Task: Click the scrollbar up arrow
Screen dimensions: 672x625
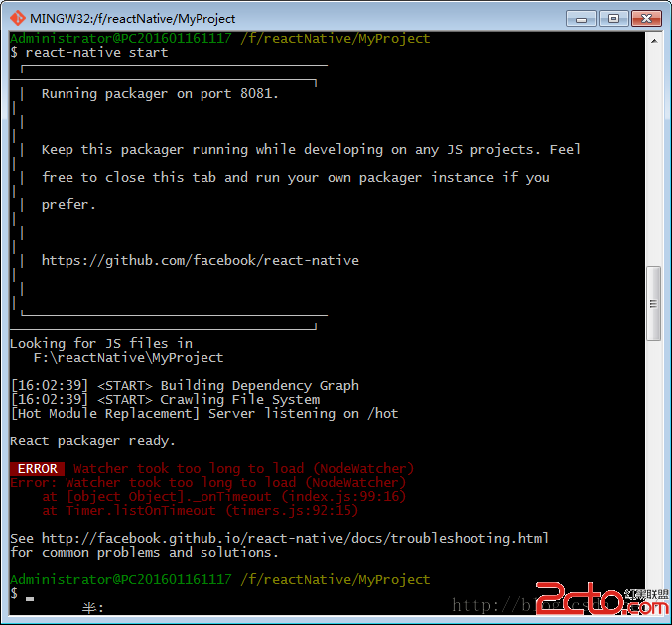Action: (654, 41)
